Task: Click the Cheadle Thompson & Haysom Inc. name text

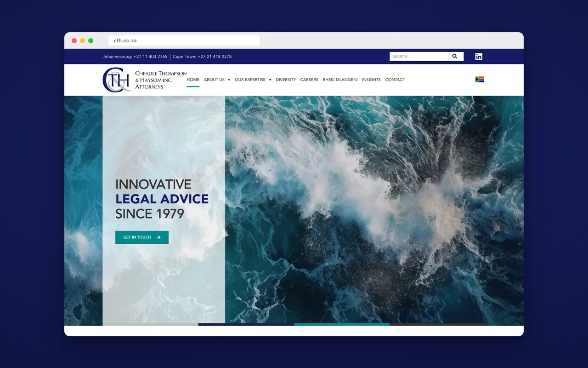Action: (x=161, y=80)
